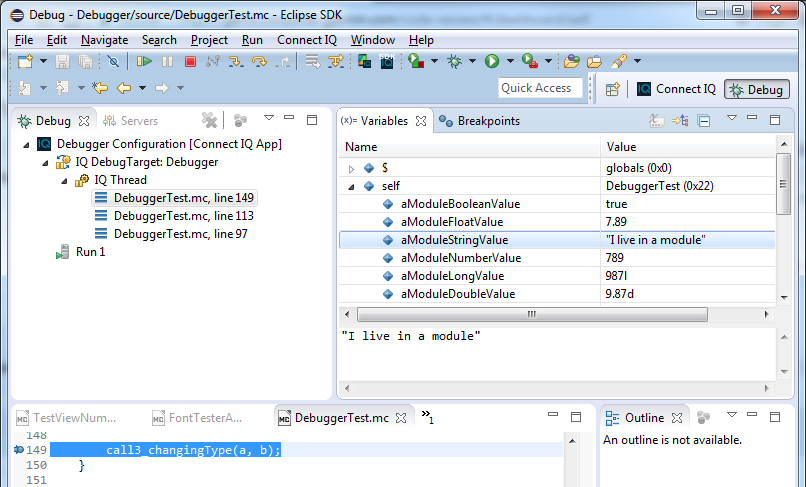
Task: Close the DebuggerTest.mc editor tab
Action: [x=401, y=418]
